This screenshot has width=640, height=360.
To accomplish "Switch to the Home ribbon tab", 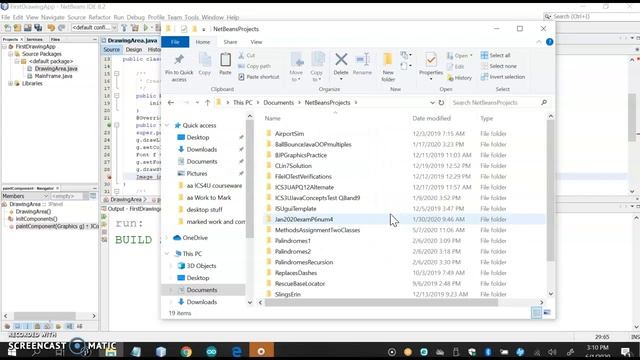I will click(x=203, y=42).
